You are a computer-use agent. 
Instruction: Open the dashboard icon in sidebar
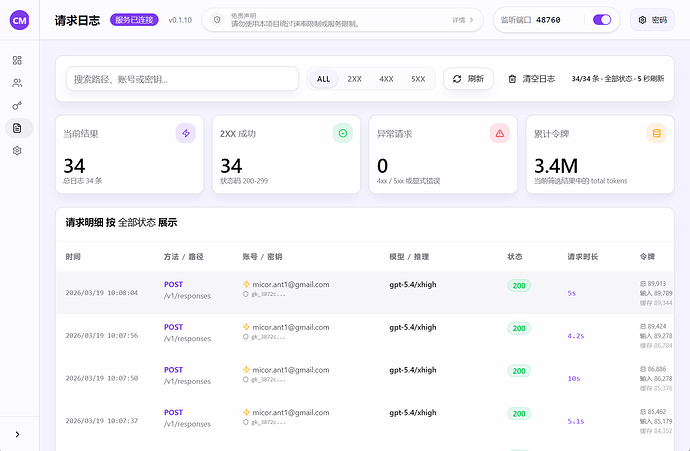click(x=17, y=60)
